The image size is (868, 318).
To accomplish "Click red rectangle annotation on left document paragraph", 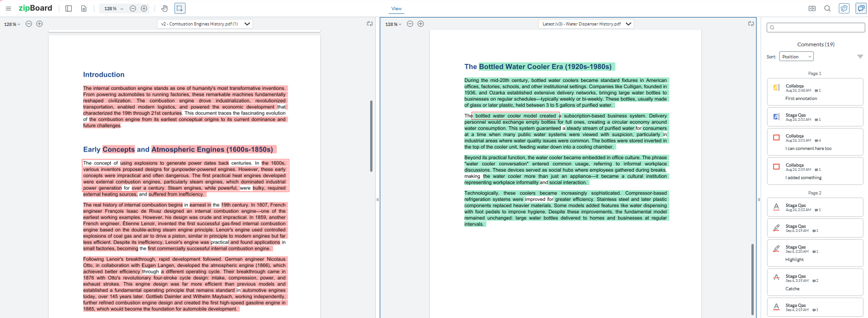I will [186, 175].
